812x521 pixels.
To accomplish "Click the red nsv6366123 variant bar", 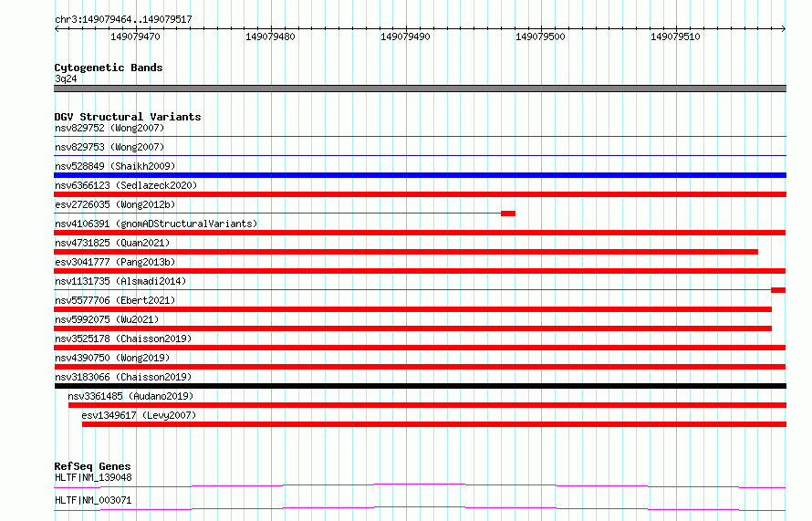I will tap(420, 194).
